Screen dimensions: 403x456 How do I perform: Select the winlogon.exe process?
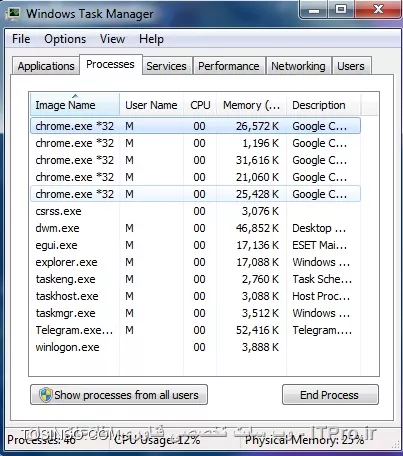[x=195, y=347]
